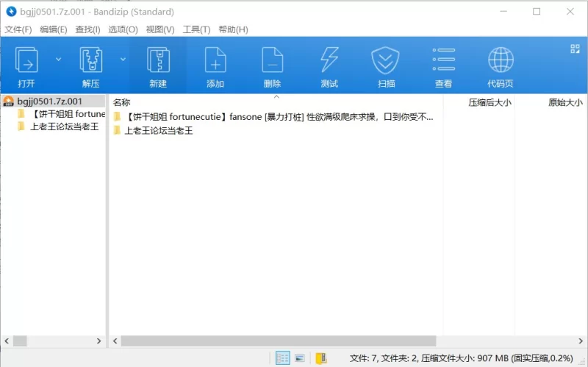Click the status bar archive size text
Image resolution: width=588 pixels, height=367 pixels.
[462, 358]
